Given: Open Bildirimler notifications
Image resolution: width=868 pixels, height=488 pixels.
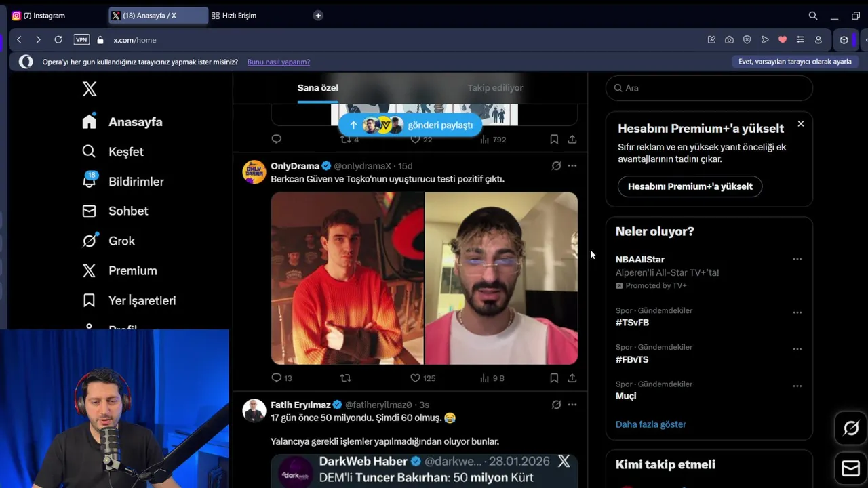Looking at the screenshot, I should 123,182.
